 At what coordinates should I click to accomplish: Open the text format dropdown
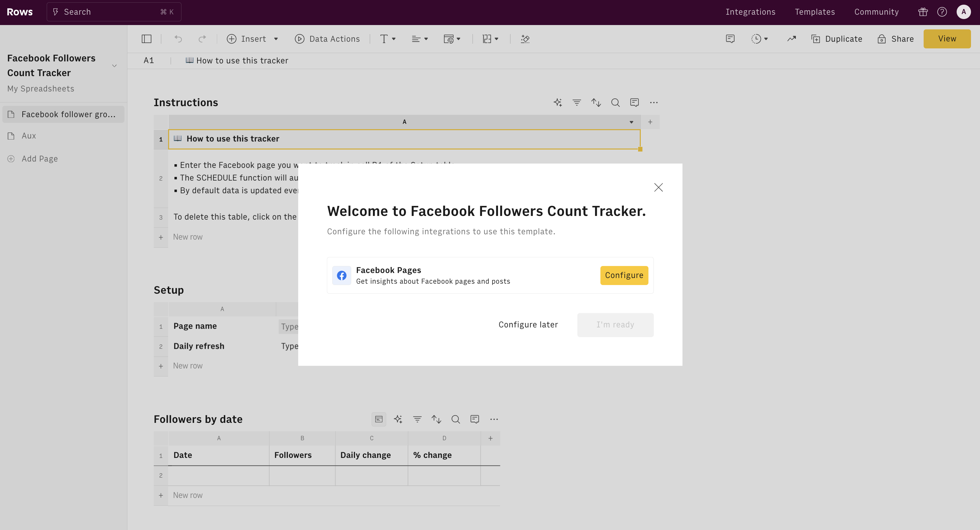tap(388, 39)
